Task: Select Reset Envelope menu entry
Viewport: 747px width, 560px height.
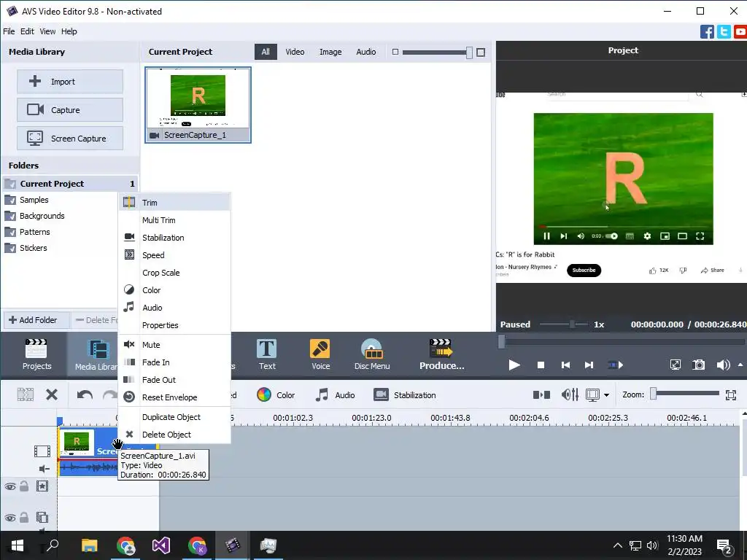Action: [174, 397]
